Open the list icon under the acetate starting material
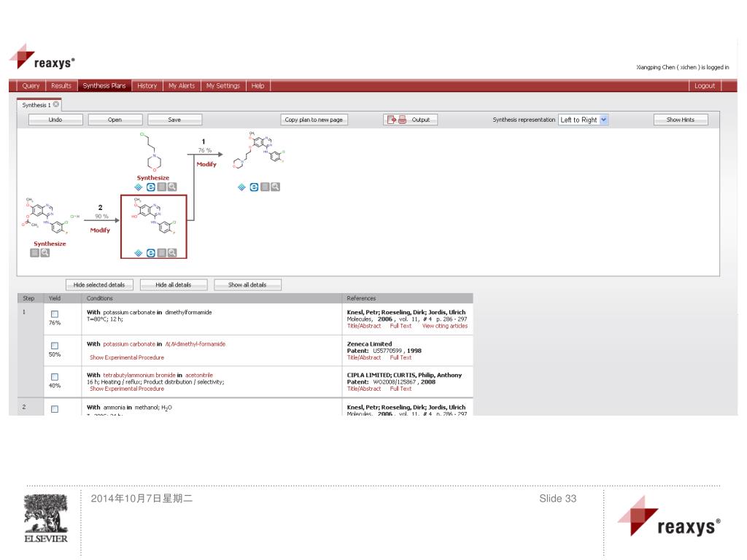This screenshot has height=560, width=747. [34, 253]
